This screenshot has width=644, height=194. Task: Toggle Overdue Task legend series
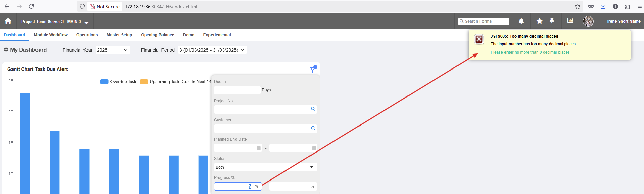click(118, 82)
